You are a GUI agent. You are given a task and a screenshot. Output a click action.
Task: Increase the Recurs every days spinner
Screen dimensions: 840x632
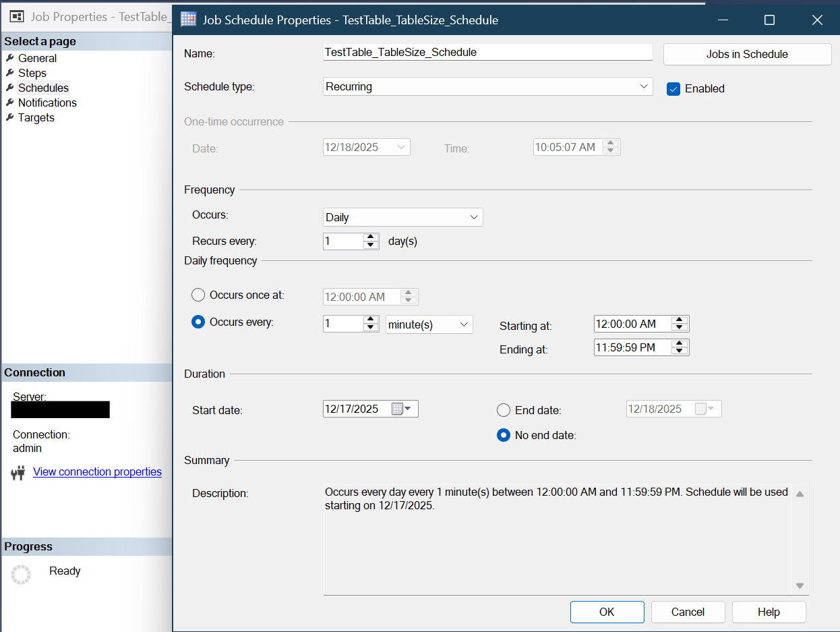371,237
